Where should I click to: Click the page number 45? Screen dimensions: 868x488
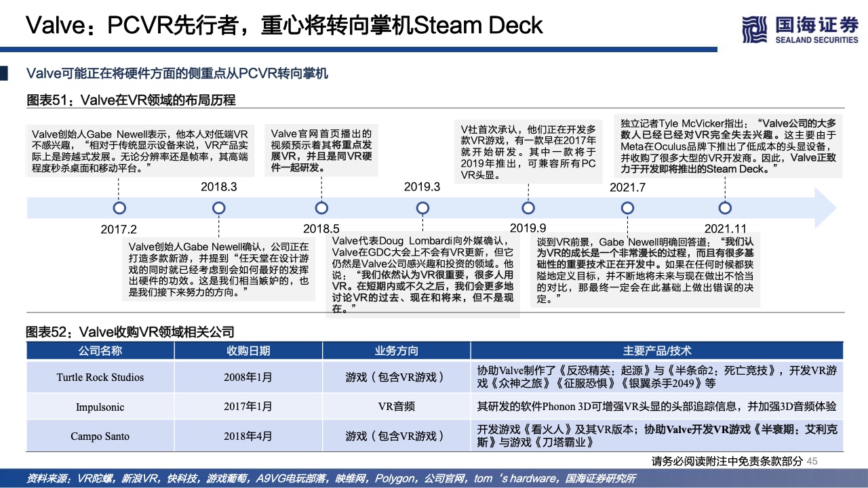[812, 462]
